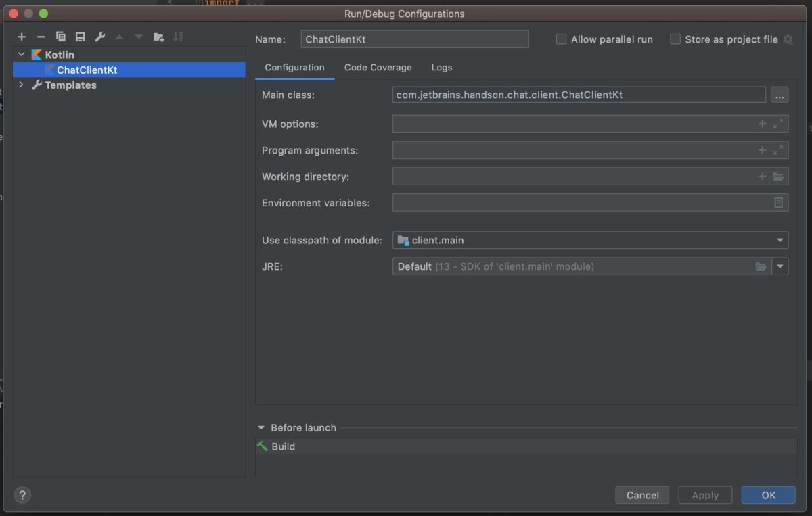Click the Apply button
Viewport: 812px width, 516px height.
click(x=705, y=495)
